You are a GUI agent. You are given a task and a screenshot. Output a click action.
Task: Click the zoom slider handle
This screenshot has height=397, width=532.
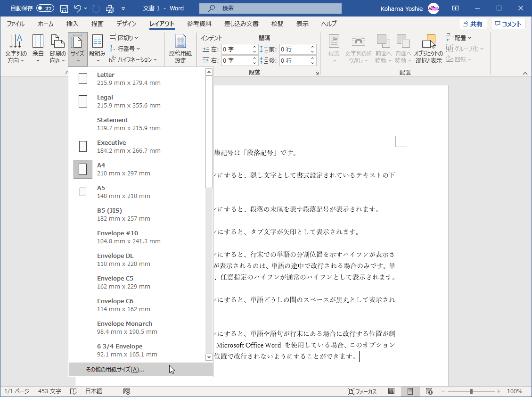pos(471,391)
